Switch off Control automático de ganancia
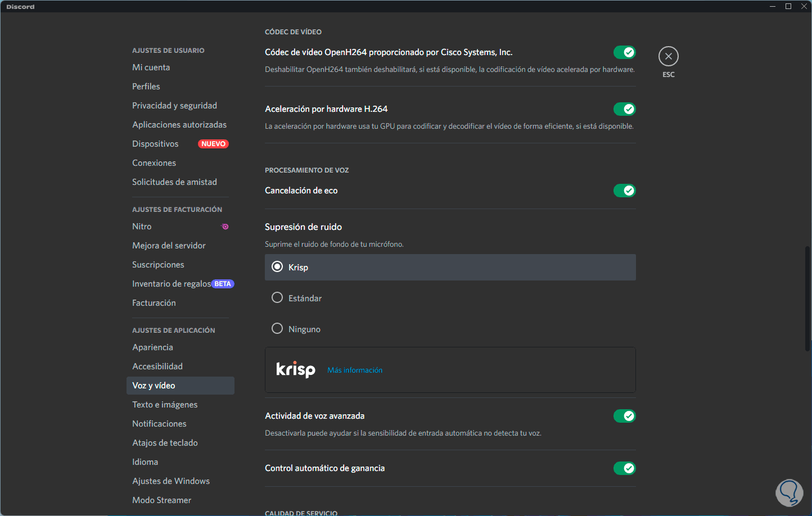The width and height of the screenshot is (812, 516). pos(624,468)
